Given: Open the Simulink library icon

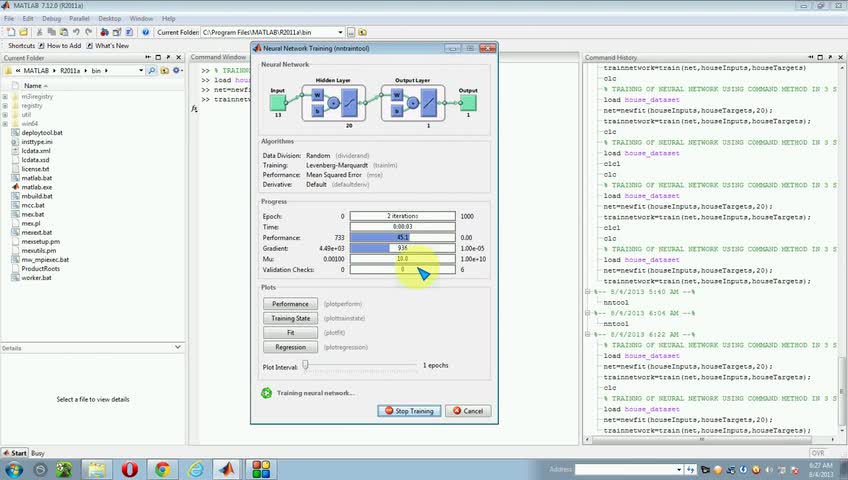Looking at the screenshot, I should [105, 32].
